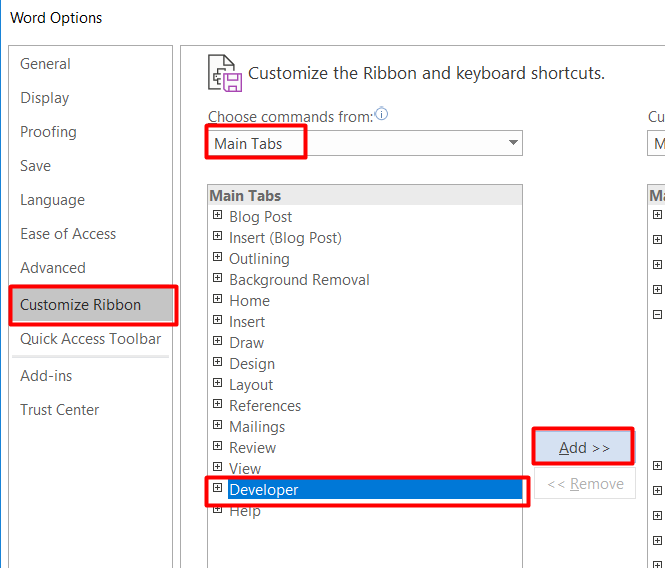
Task: Select References in the list
Action: 265,406
